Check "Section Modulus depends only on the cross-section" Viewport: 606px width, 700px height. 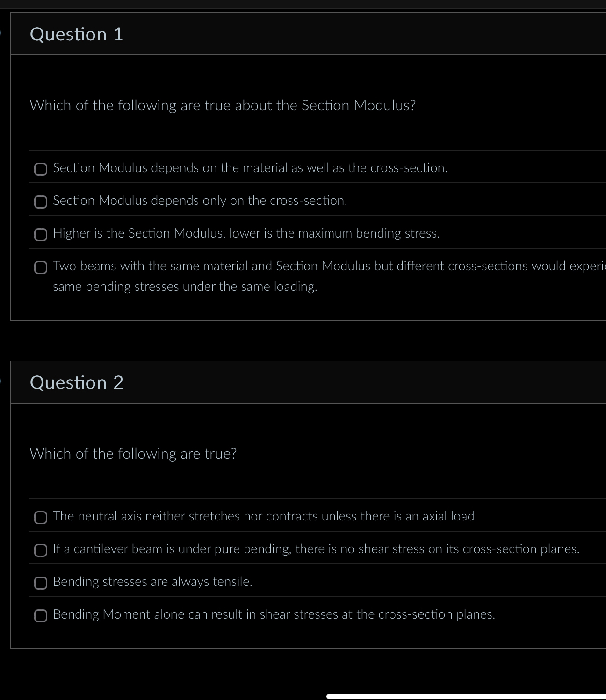click(41, 202)
